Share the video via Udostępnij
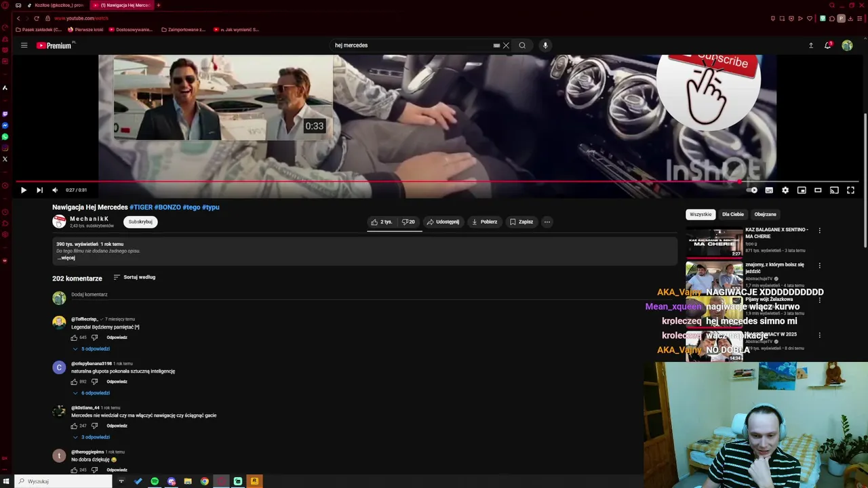Viewport: 868px width, 488px height. point(443,222)
